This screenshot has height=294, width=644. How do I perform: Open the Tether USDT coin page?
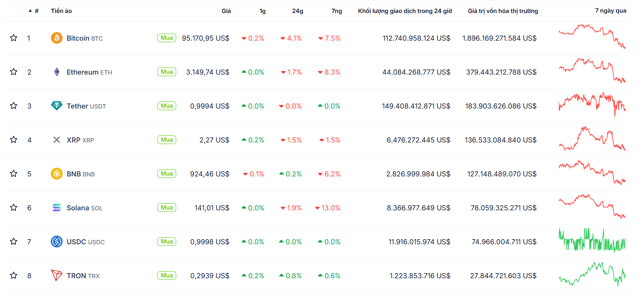pos(86,106)
